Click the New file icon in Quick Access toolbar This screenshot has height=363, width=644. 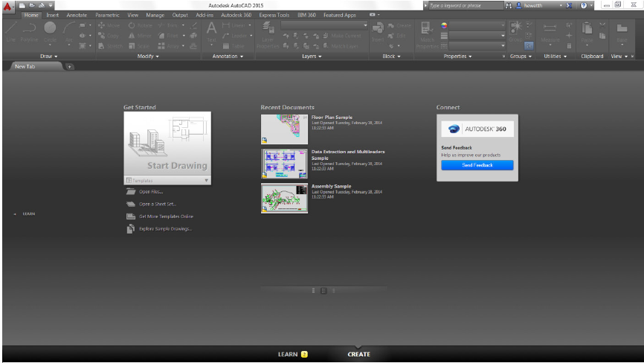coord(22,5)
